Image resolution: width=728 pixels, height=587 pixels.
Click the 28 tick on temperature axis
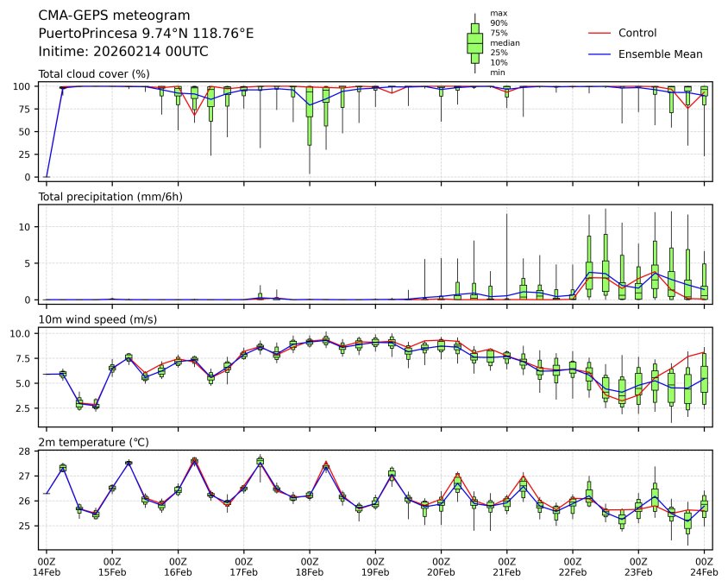point(26,451)
